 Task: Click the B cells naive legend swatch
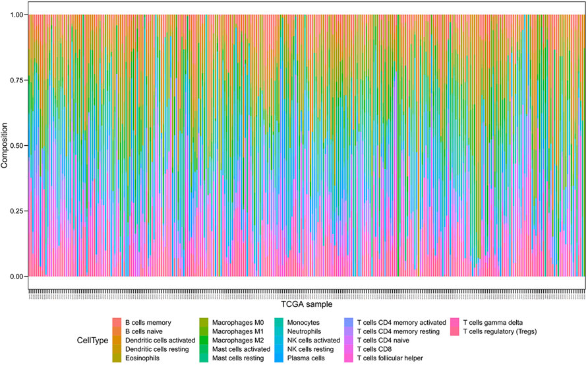point(117,331)
